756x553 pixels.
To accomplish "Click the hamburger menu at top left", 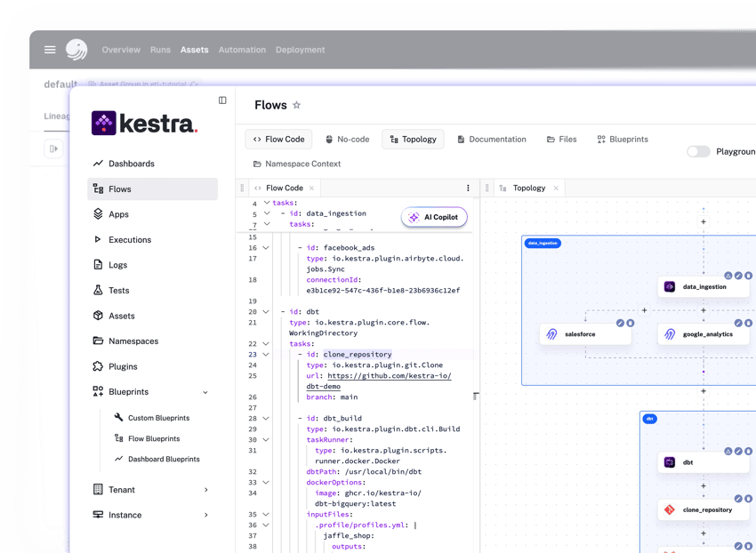I will point(50,49).
